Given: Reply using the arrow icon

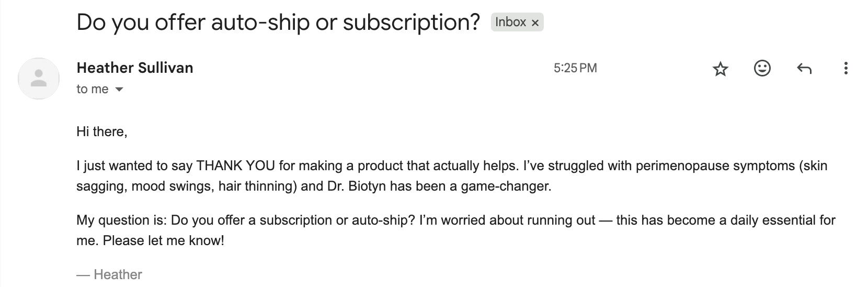Looking at the screenshot, I should pyautogui.click(x=804, y=69).
